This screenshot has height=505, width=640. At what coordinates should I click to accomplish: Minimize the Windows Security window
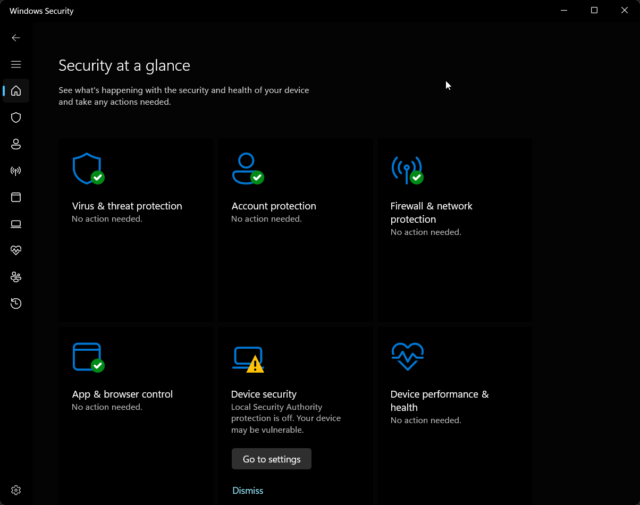(564, 10)
